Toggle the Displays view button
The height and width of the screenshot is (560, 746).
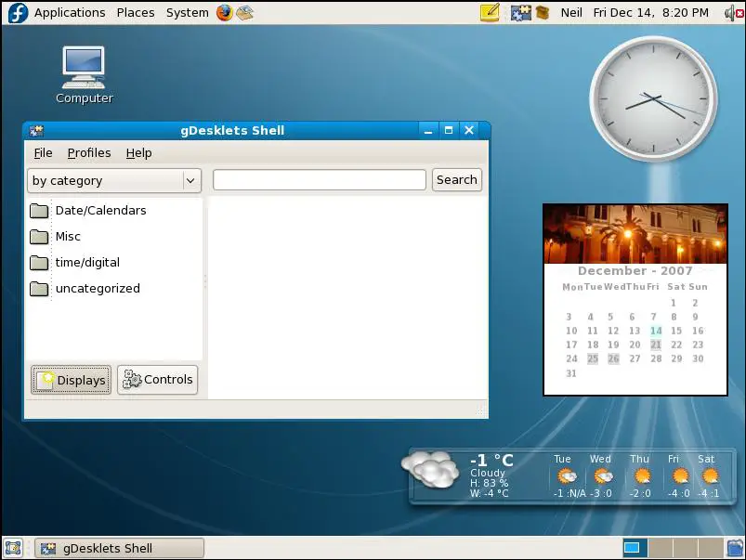71,380
